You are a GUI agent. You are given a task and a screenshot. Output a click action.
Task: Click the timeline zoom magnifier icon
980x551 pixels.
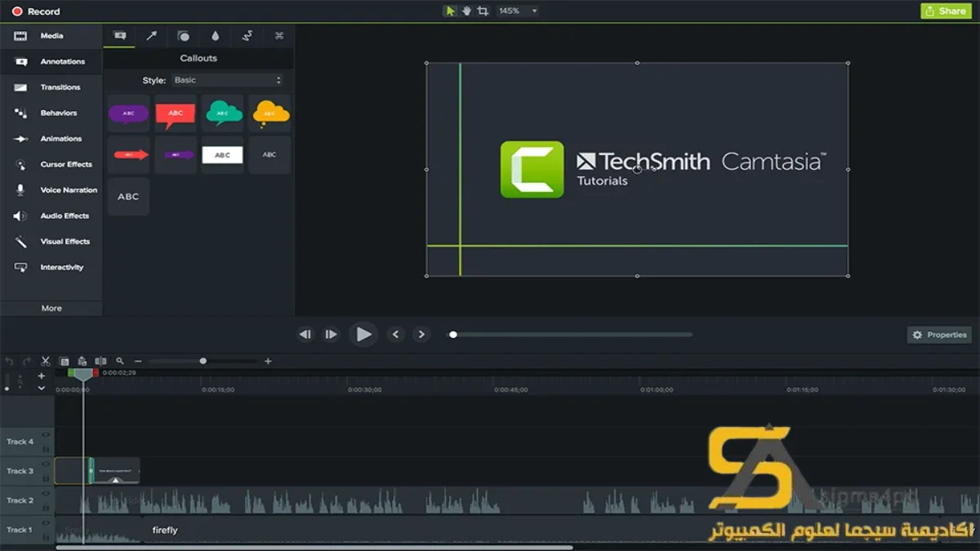pyautogui.click(x=120, y=361)
